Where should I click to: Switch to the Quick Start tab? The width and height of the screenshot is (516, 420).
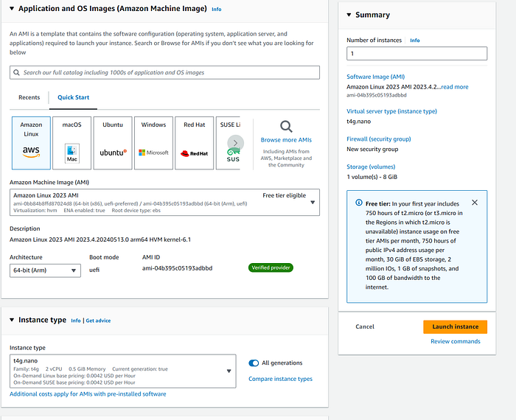(73, 97)
